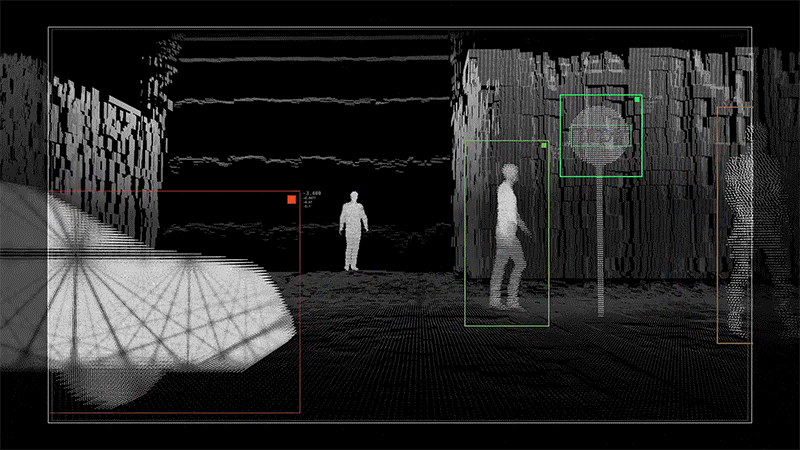Viewport: 800px width, 450px height.
Task: Click the -2.000 readout beside the red marker
Action: pyautogui.click(x=313, y=192)
